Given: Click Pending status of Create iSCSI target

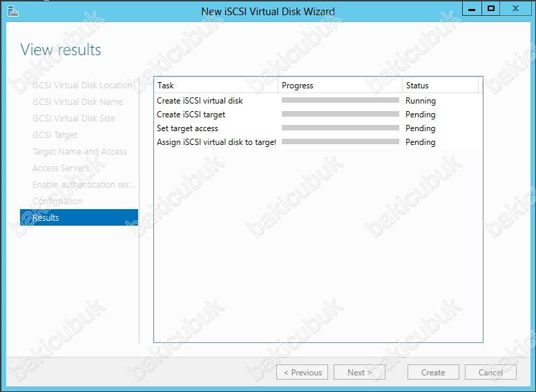Looking at the screenshot, I should (x=421, y=115).
